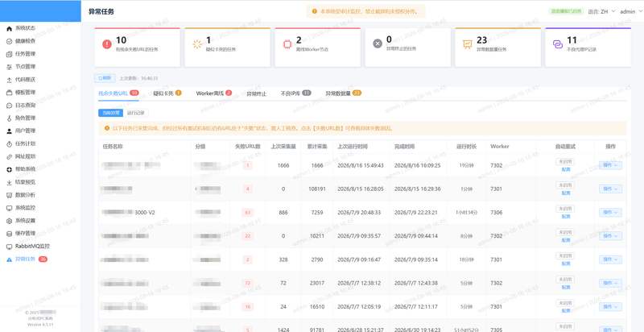
Task: Click the loading spinner icon on card 1
Action: [x=197, y=44]
